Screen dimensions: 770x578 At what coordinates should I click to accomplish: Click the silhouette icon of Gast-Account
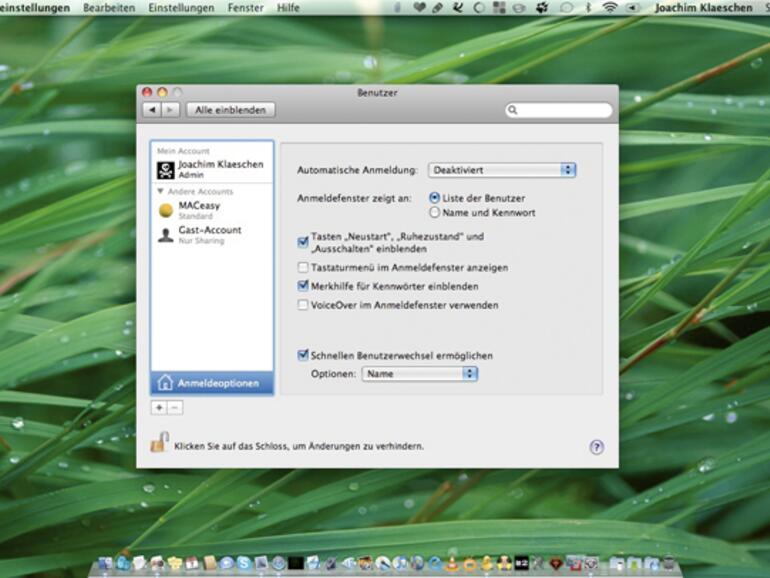coord(165,235)
